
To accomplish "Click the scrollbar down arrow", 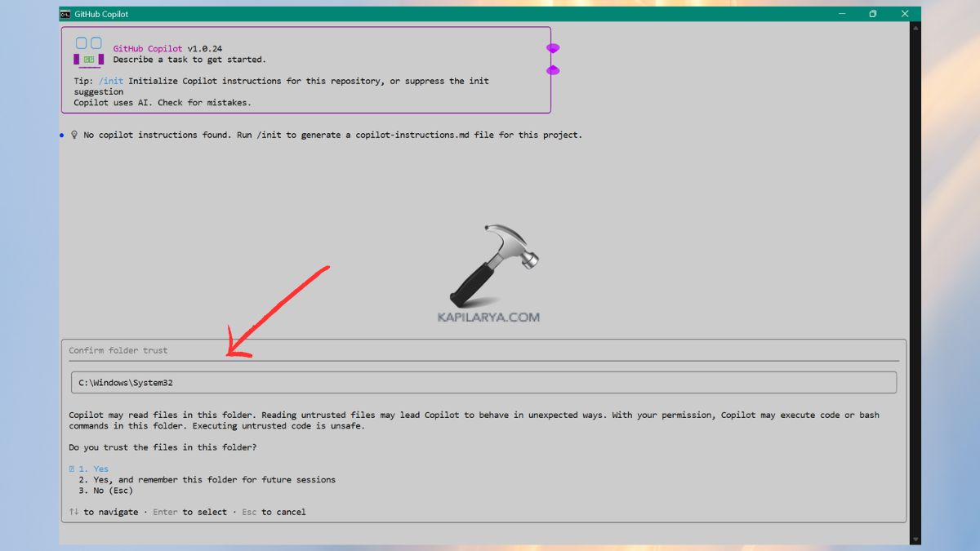I will [914, 539].
